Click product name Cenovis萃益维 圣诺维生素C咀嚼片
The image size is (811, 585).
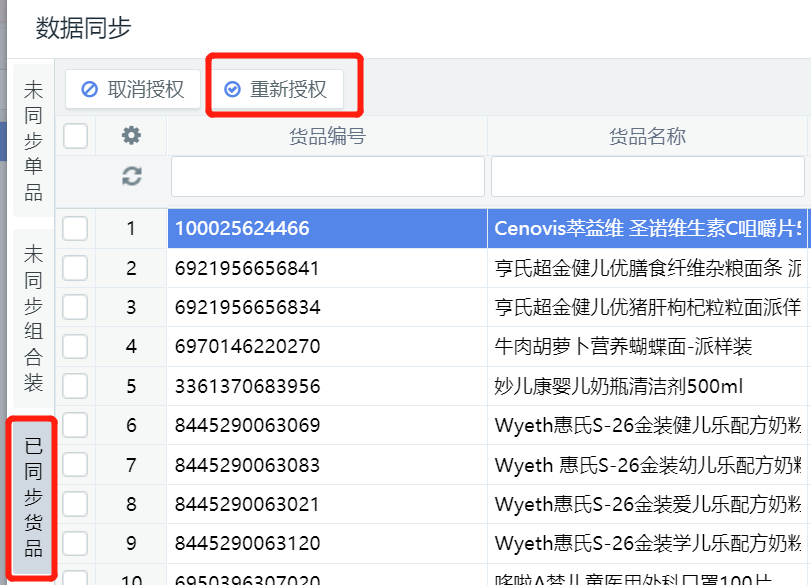pos(648,228)
